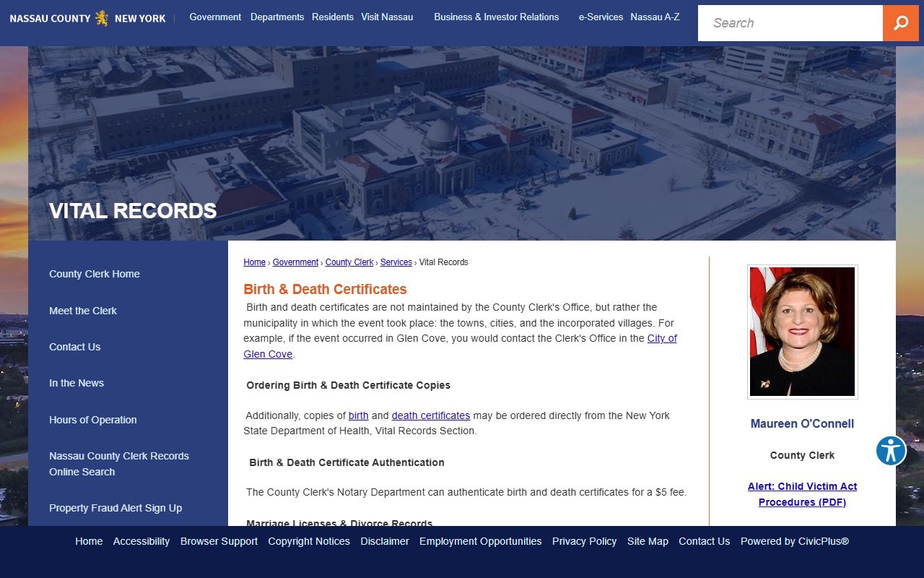Click the Ordering Birth & Death Certificate Copies subheading

pyautogui.click(x=348, y=385)
